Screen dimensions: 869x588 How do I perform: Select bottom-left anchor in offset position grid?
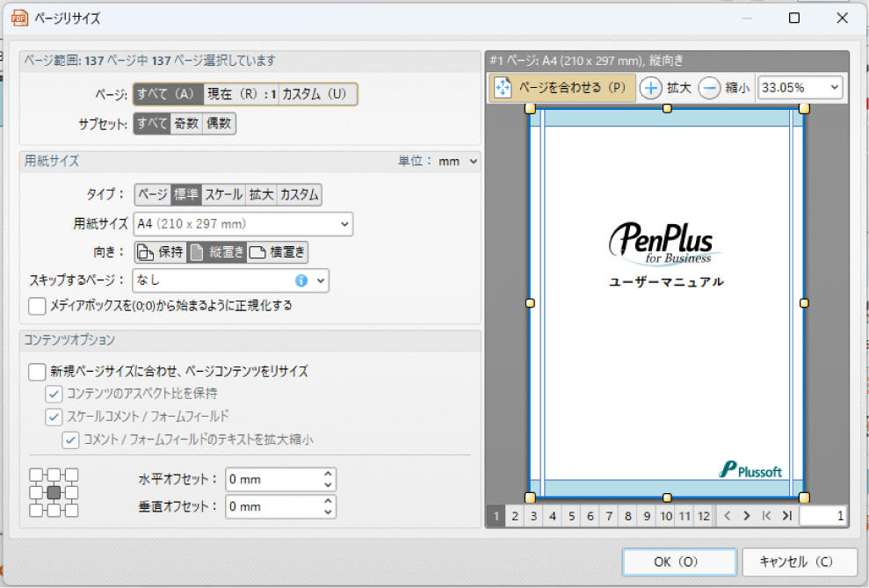pyautogui.click(x=36, y=510)
